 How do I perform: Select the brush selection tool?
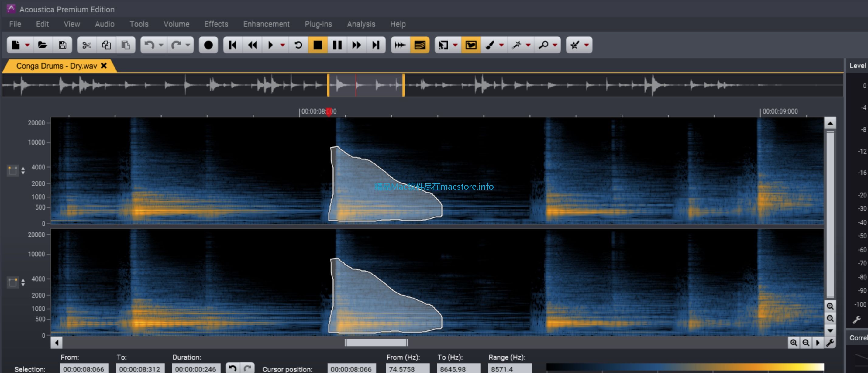490,45
